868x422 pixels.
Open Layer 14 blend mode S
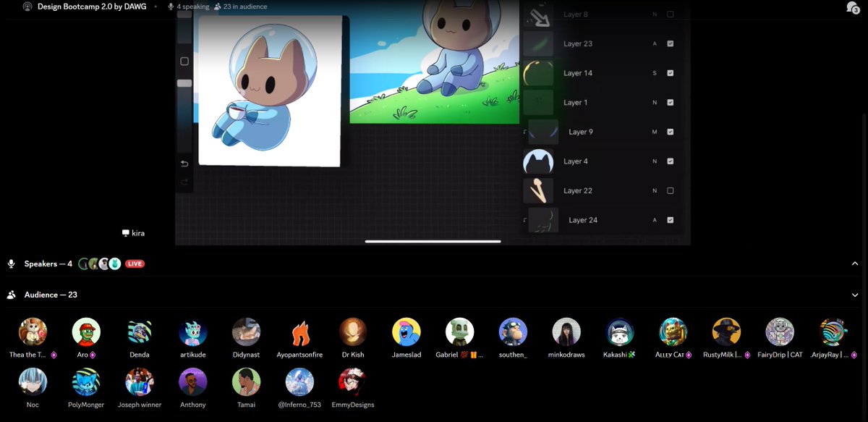point(655,73)
